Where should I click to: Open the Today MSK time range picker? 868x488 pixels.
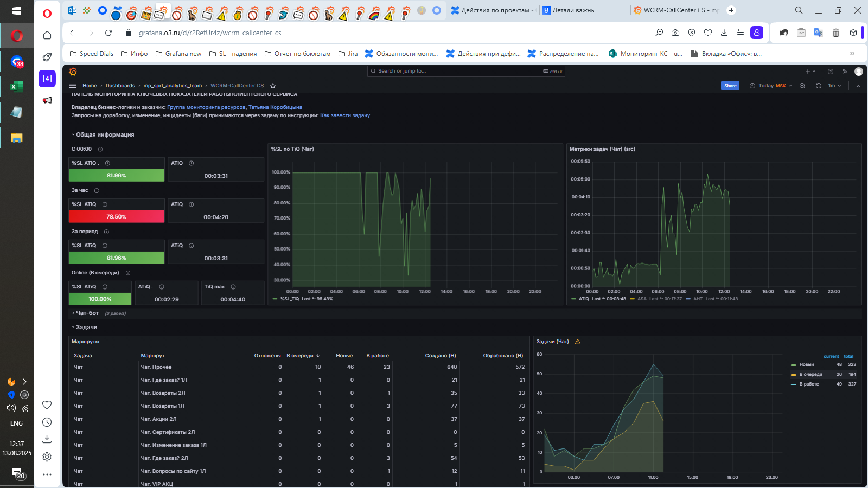click(770, 86)
